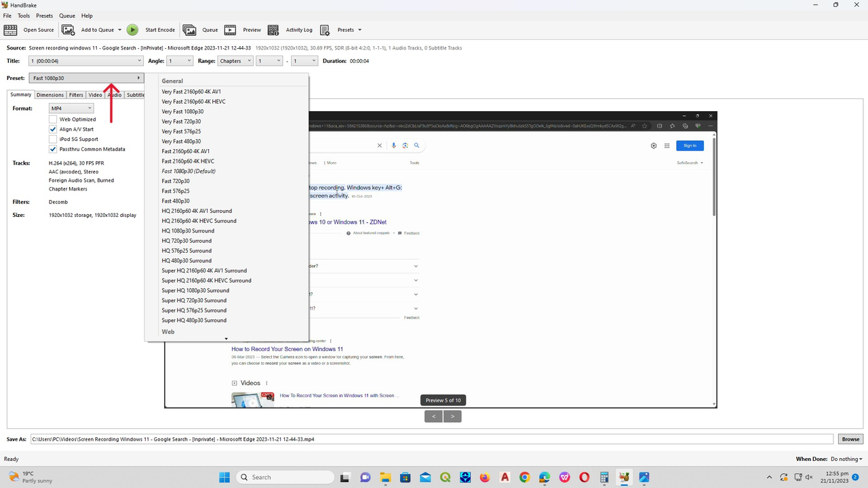Switch to the Dimensions tab
Viewport: 868px width, 488px height.
coord(50,95)
